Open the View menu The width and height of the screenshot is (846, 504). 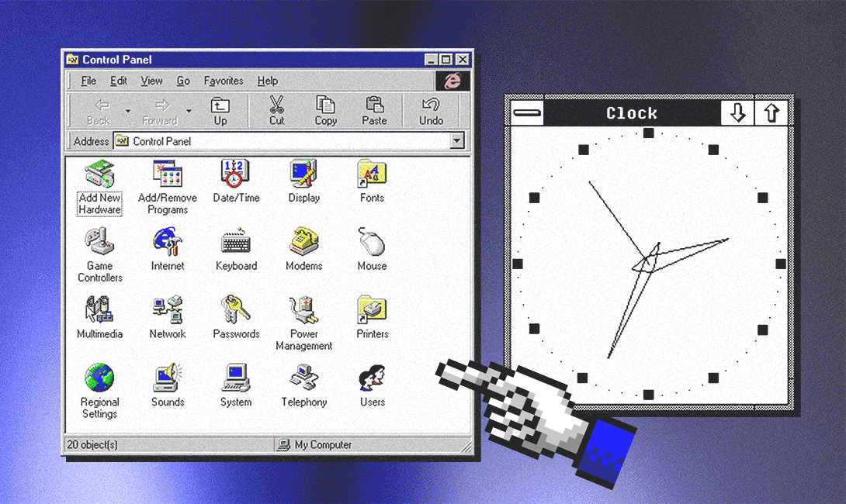[x=151, y=81]
